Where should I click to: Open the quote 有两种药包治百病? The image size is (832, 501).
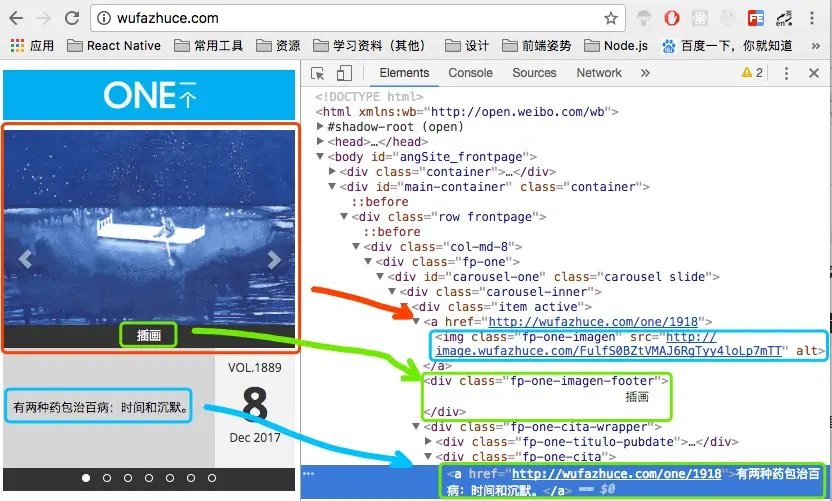click(101, 408)
